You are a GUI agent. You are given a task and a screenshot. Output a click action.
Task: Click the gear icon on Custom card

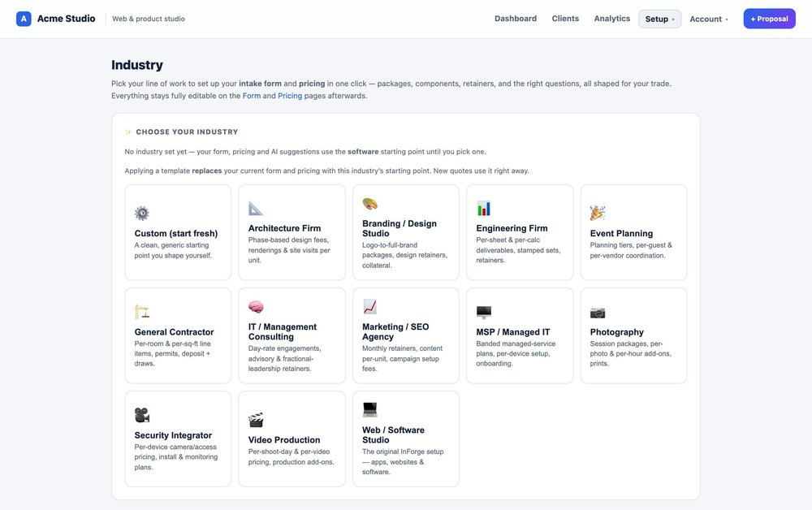point(142,214)
